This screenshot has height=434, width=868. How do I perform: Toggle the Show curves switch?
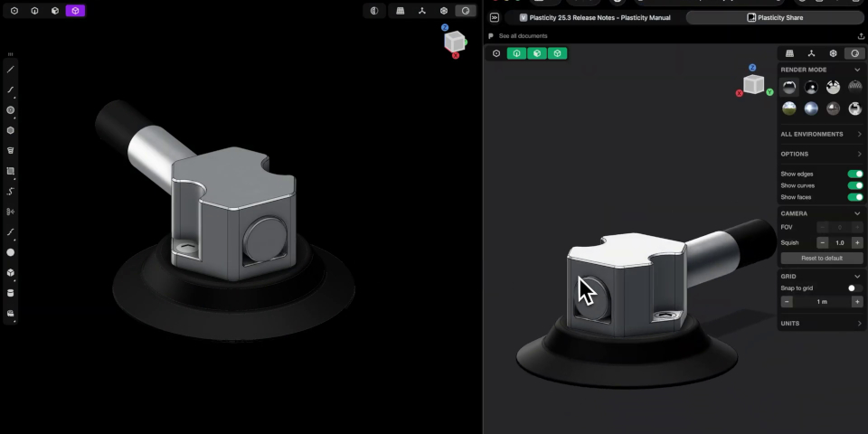click(x=854, y=185)
